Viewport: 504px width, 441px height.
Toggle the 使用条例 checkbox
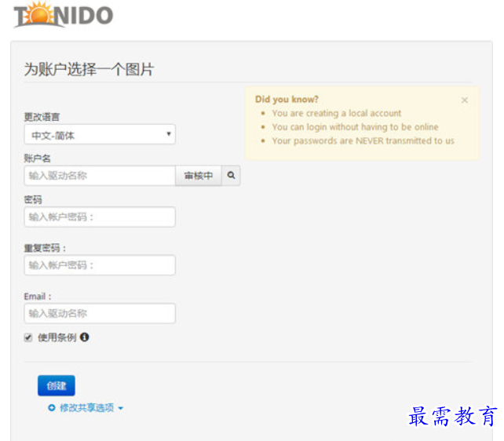(28, 337)
